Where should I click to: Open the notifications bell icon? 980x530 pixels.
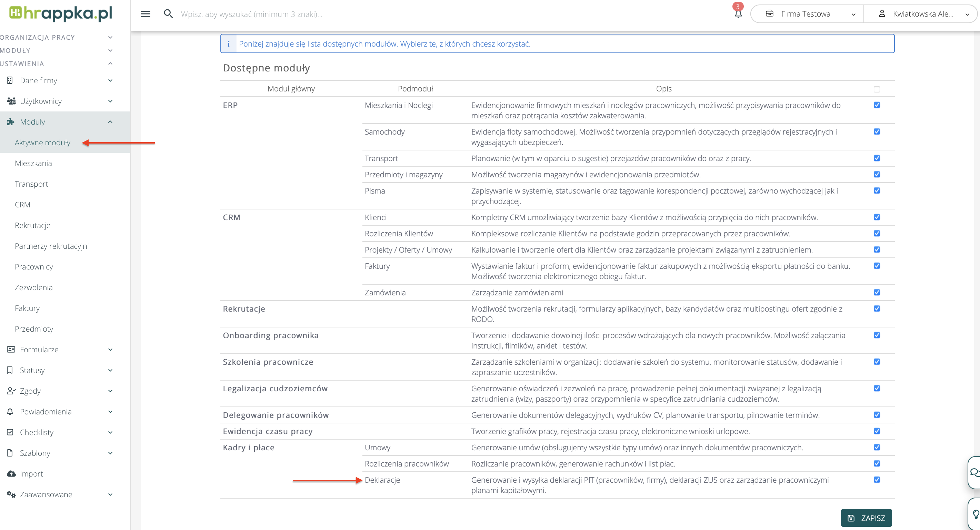point(738,14)
